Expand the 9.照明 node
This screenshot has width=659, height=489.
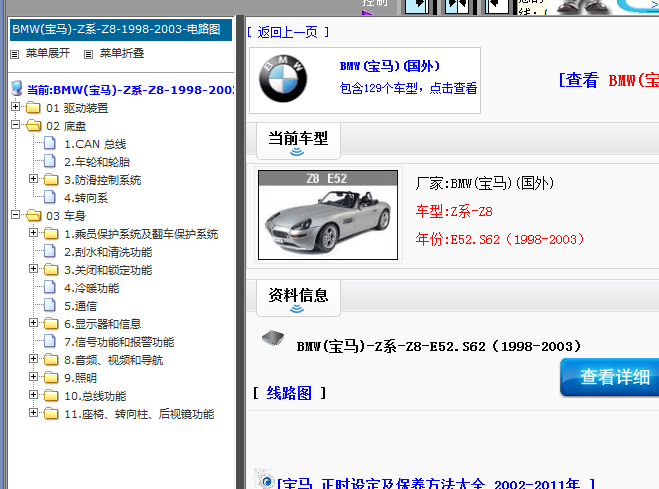[33, 376]
